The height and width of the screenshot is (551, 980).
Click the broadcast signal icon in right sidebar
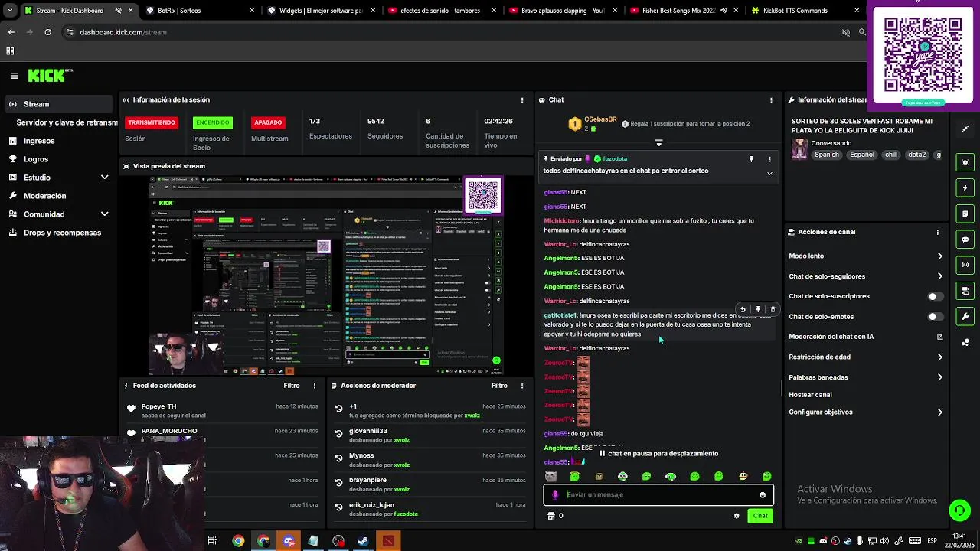tap(965, 265)
